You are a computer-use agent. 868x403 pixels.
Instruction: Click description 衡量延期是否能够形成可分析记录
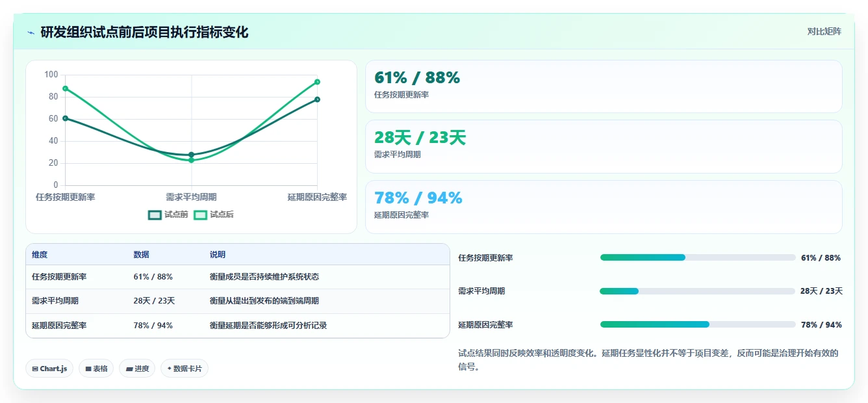[268, 326]
